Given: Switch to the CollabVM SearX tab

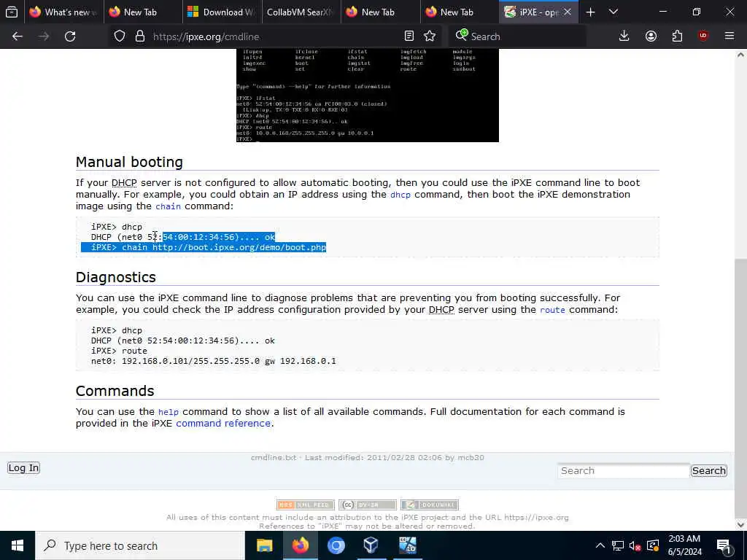Looking at the screenshot, I should (301, 12).
